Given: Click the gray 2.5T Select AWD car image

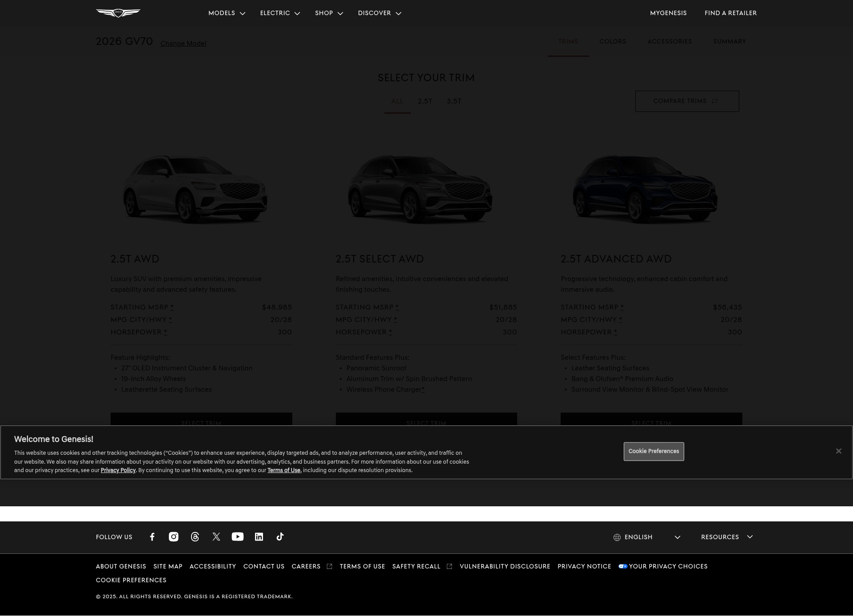Looking at the screenshot, I should (x=420, y=189).
